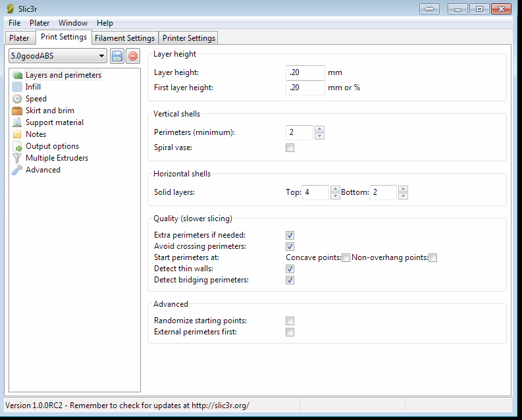Viewport: 522px width, 420px height.
Task: Open the Notes page icon
Action: point(17,134)
